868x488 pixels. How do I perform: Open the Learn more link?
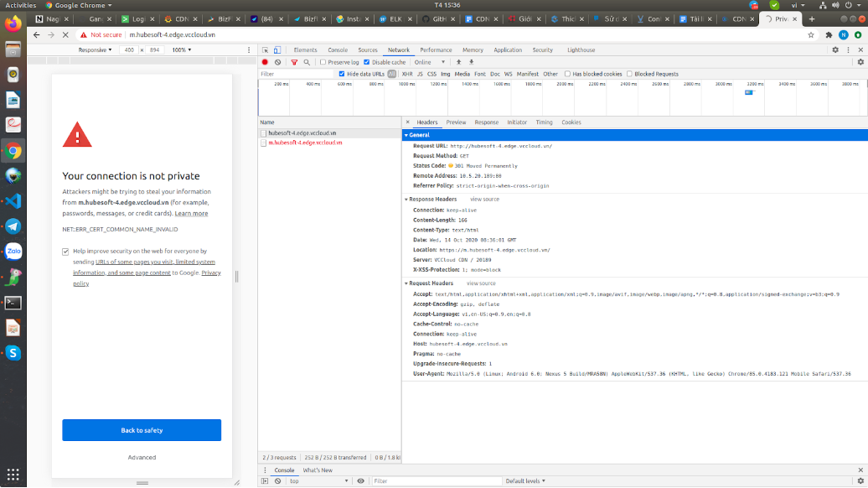tap(192, 214)
